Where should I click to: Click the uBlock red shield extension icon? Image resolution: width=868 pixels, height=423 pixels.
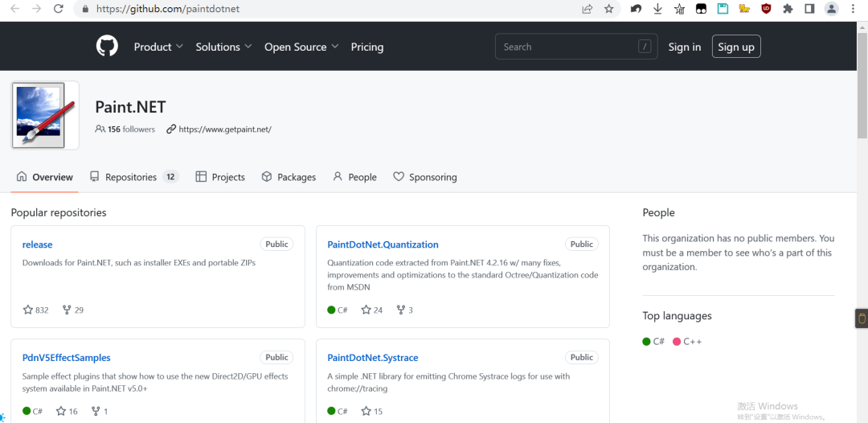(766, 9)
